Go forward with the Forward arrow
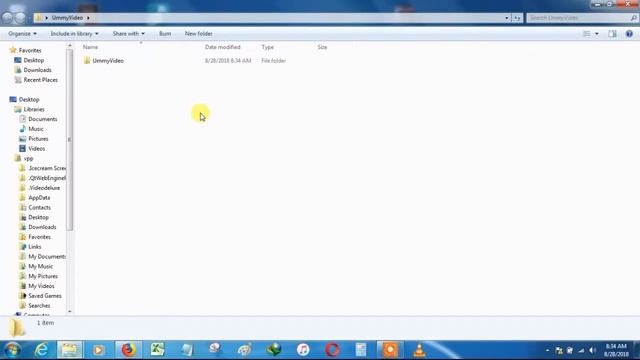This screenshot has height=360, width=640. coord(20,18)
